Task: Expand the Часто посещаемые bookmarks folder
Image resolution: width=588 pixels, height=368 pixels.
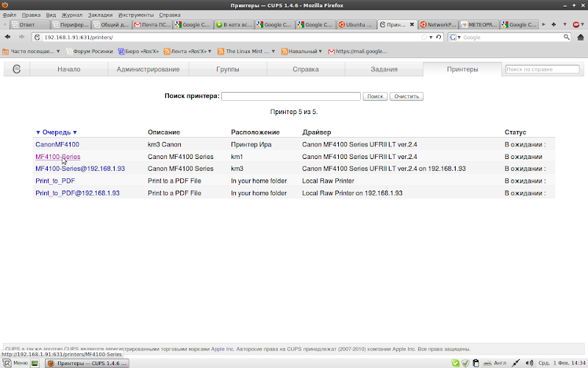Action: point(31,52)
